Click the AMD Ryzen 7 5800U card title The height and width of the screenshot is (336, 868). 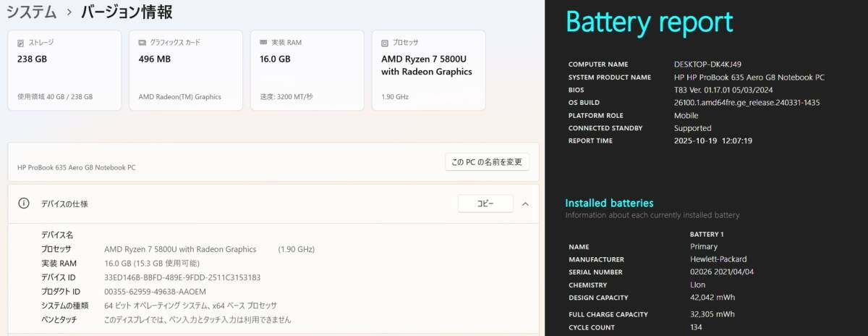coord(426,65)
